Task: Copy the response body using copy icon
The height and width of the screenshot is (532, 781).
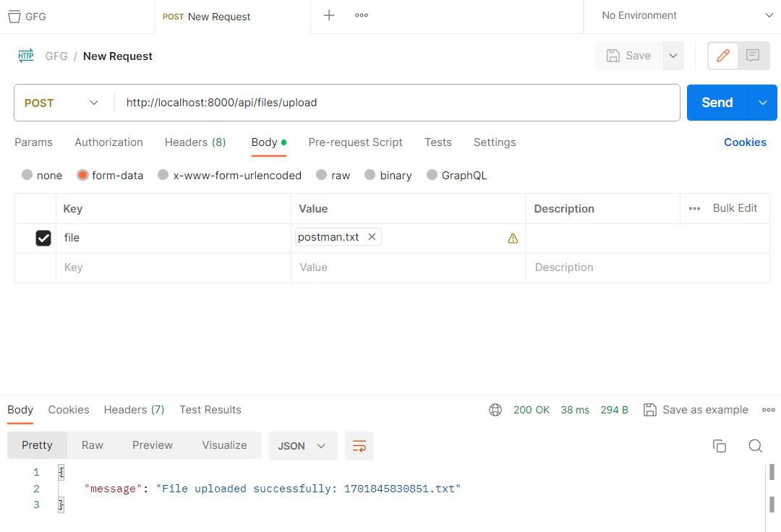Action: coord(720,446)
